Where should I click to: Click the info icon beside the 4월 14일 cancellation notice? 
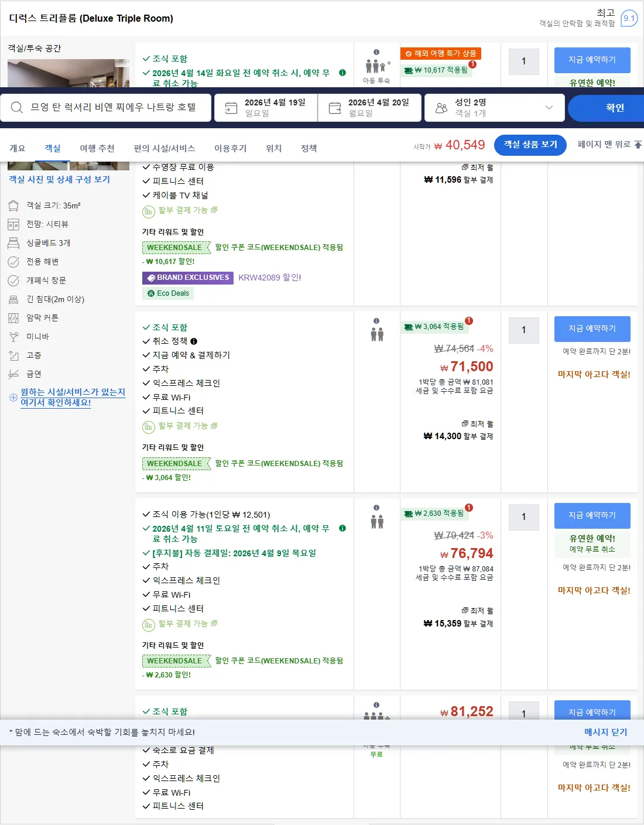point(342,73)
